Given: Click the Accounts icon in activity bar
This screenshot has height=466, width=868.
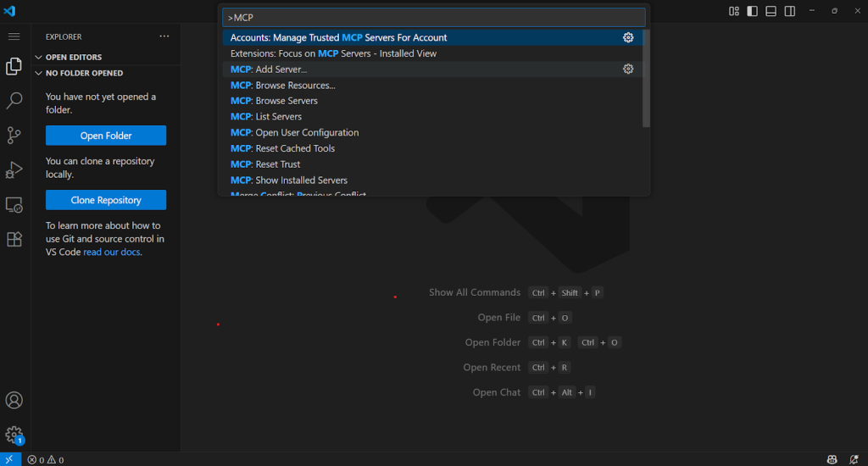Looking at the screenshot, I should (14, 400).
